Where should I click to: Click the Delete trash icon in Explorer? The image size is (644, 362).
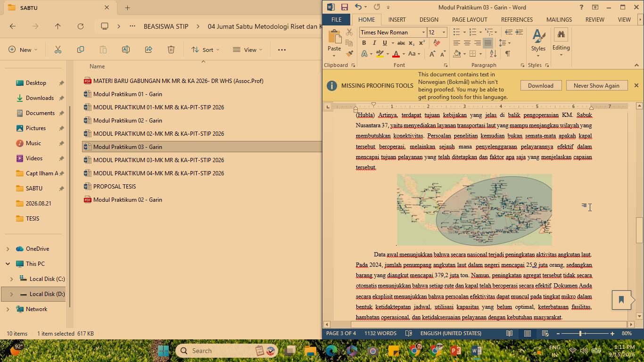click(x=171, y=49)
